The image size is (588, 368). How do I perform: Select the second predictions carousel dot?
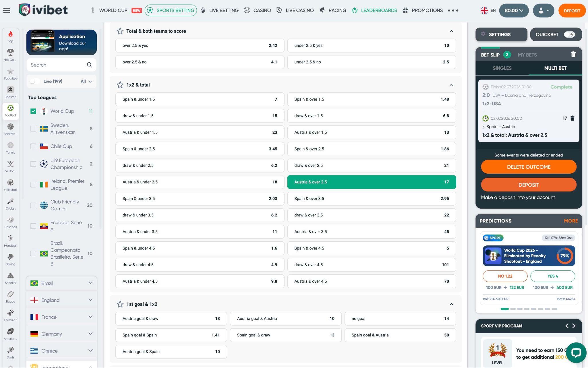click(513, 309)
